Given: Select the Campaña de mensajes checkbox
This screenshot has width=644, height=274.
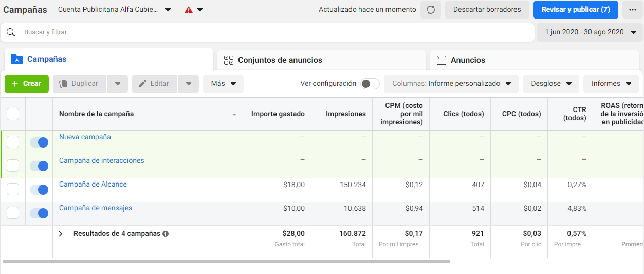Looking at the screenshot, I should (x=13, y=213).
